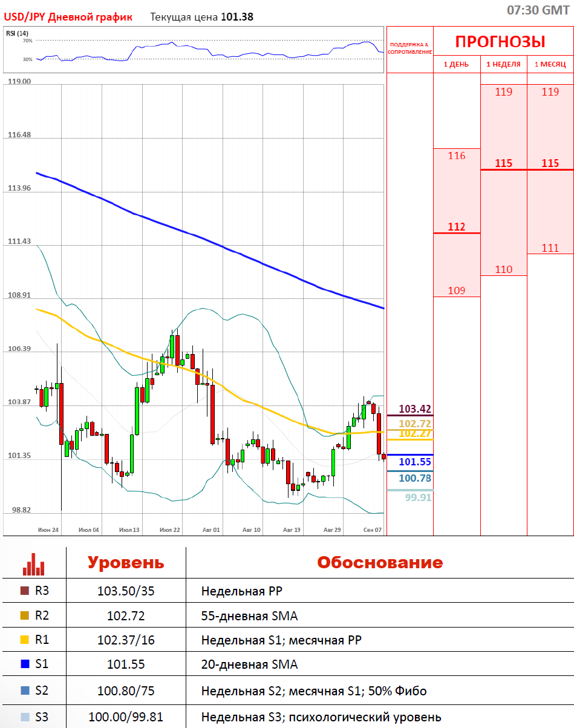Click 'Недельная S2; месячная S1; 50% Фибо' cell
This screenshot has height=728, width=574.
click(x=315, y=691)
